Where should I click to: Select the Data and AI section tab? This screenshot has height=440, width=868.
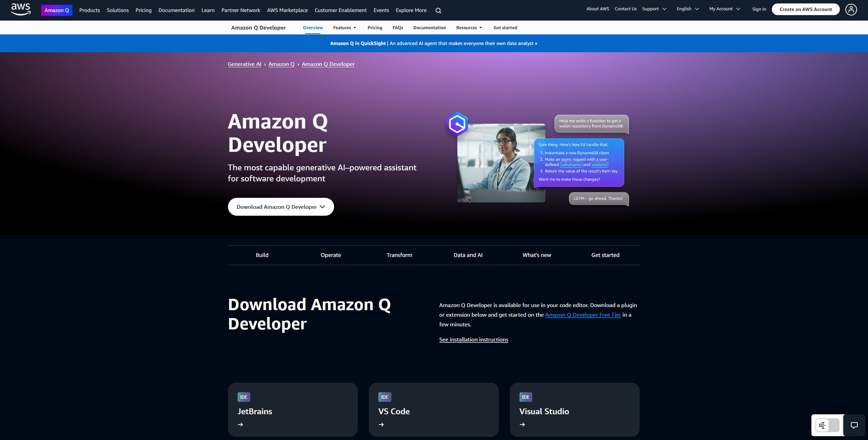click(x=468, y=255)
